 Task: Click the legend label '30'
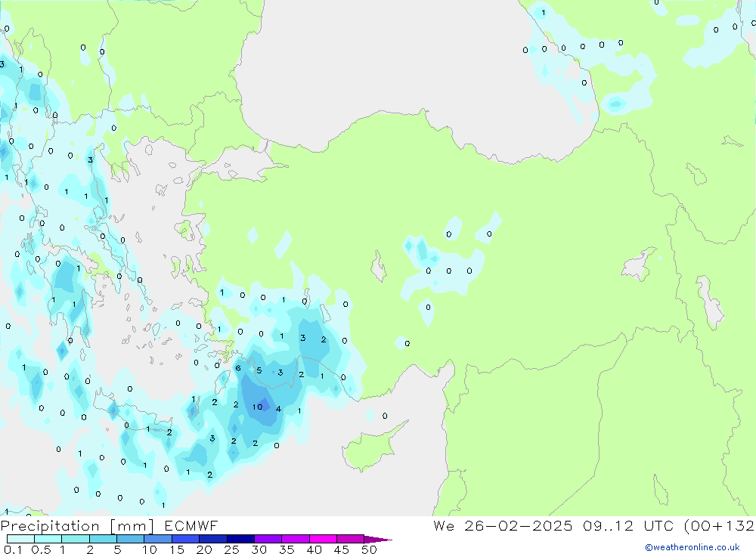tap(259, 549)
